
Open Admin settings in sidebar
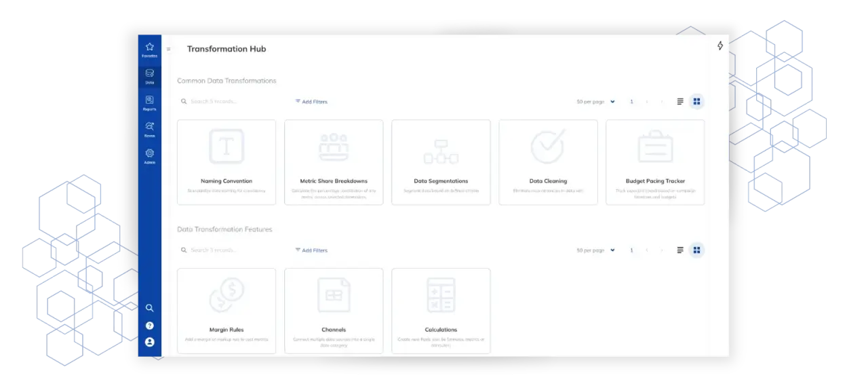150,157
